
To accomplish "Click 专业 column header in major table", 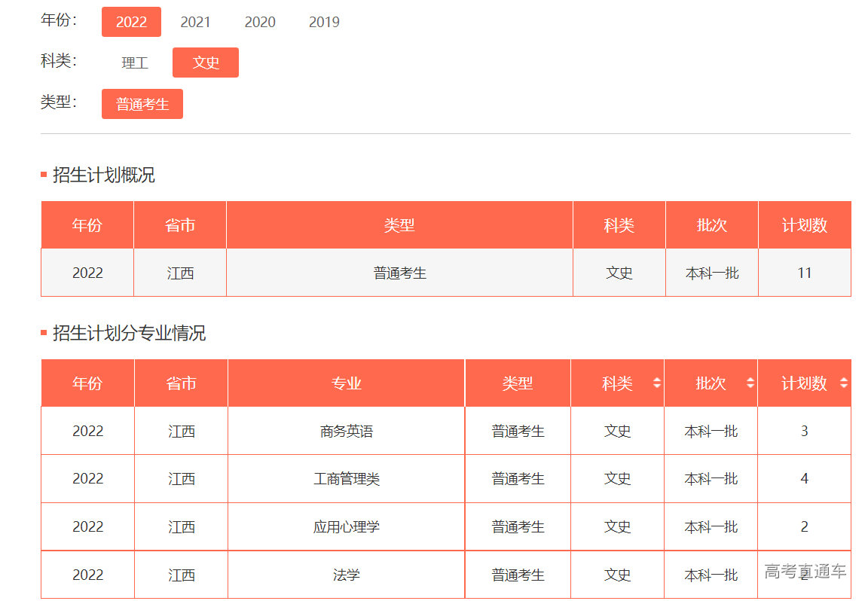I will [x=347, y=383].
